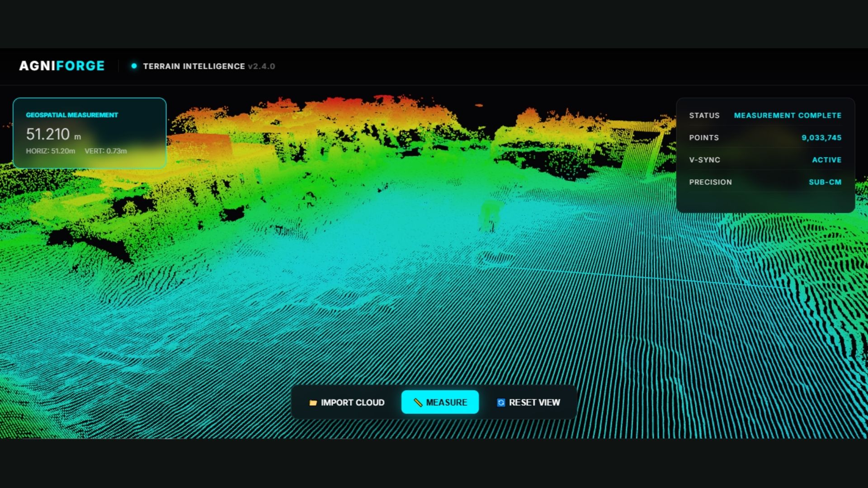Image resolution: width=868 pixels, height=488 pixels.
Task: Open the Import Cloud folder icon
Action: pos(313,402)
